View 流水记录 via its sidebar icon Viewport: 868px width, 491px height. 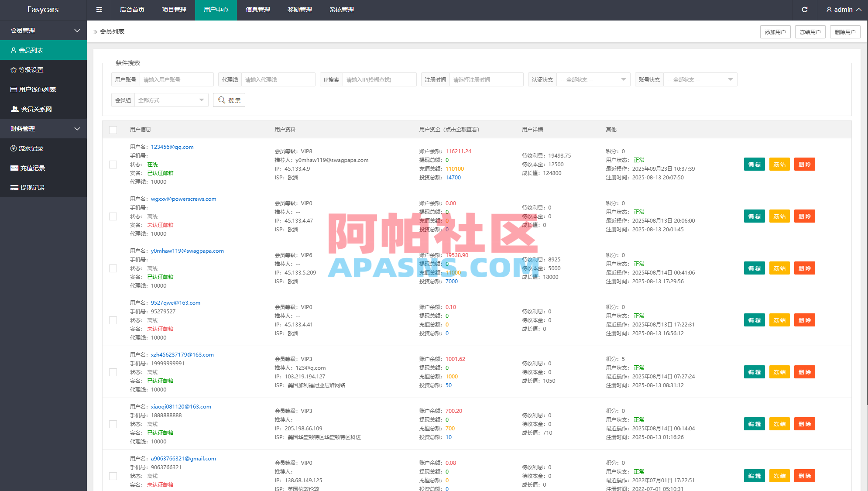pos(14,148)
